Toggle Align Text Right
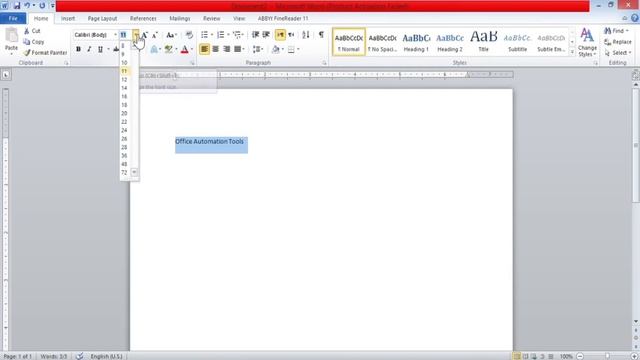Viewport: 640px width, 360px height. point(227,49)
